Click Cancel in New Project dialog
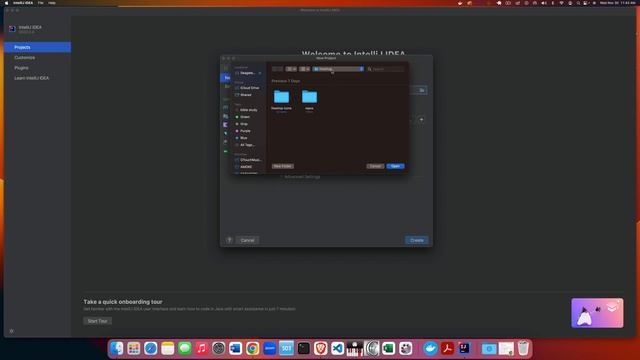 247,240
